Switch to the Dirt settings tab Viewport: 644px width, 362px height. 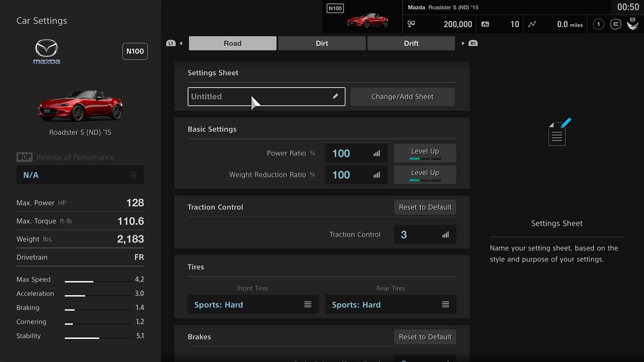[321, 43]
